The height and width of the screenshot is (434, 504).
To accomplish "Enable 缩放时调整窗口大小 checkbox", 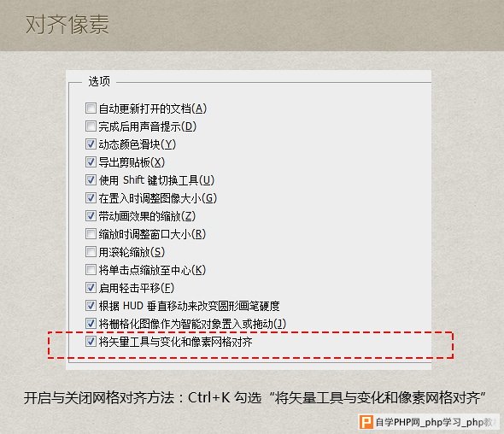I will (x=91, y=234).
